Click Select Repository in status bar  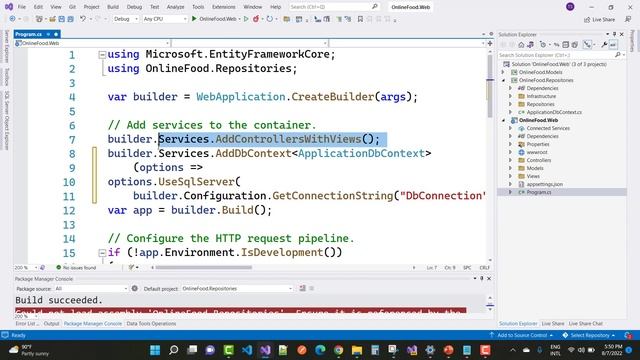(589, 335)
